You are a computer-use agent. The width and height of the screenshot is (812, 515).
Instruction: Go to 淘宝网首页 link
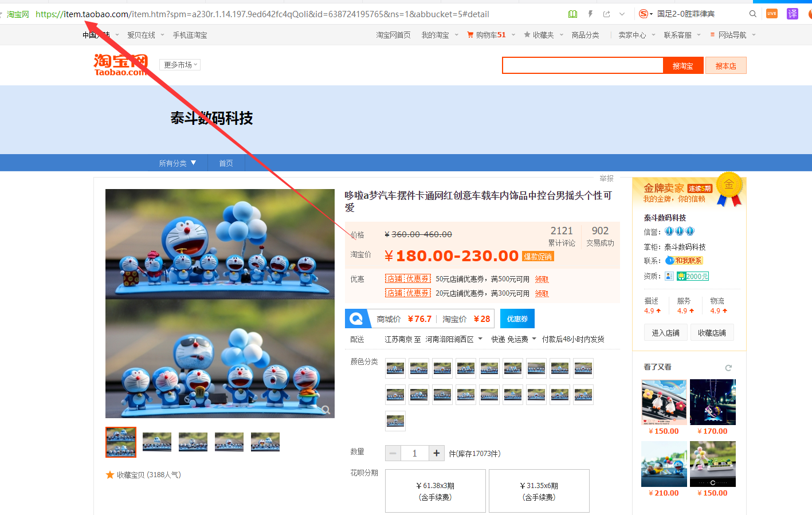[x=393, y=35]
